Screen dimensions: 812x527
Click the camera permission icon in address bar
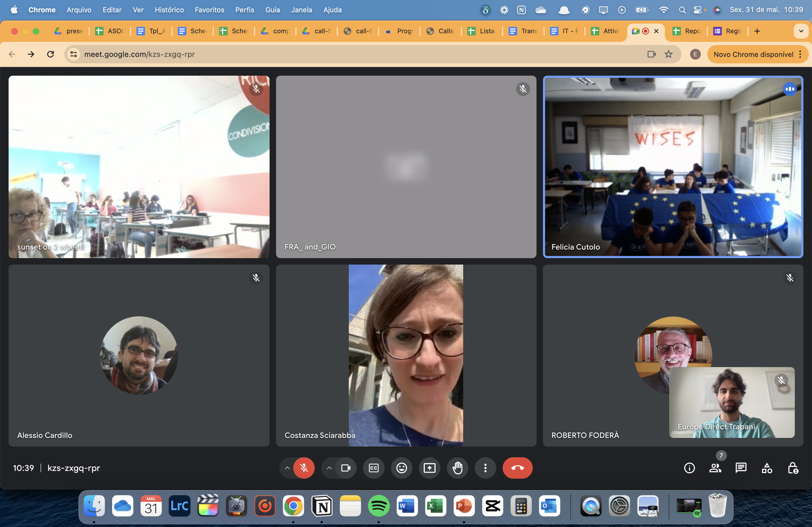tap(652, 54)
